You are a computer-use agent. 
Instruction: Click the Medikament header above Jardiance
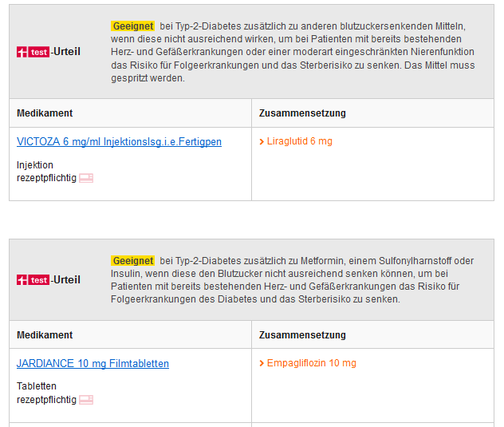[45, 335]
